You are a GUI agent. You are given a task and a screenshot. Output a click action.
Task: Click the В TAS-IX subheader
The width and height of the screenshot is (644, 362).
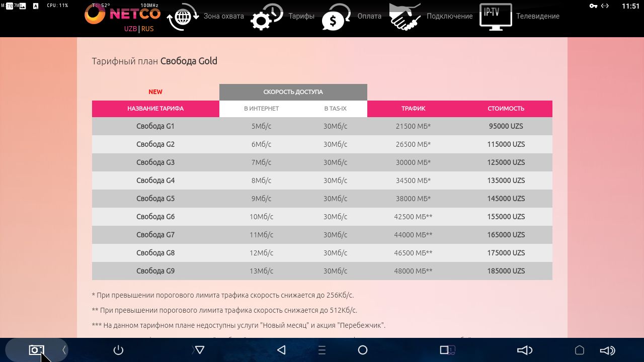pyautogui.click(x=335, y=109)
